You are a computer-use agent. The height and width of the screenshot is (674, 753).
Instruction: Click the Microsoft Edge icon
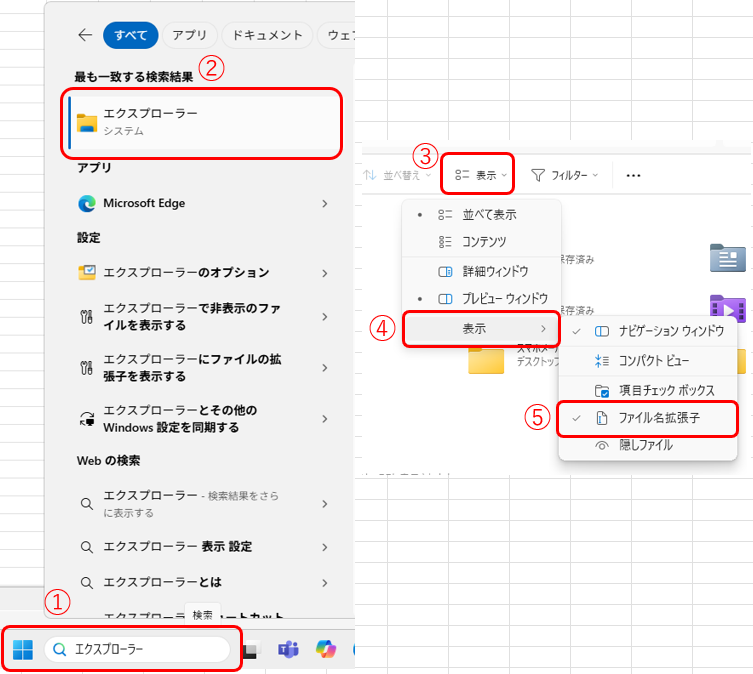[x=87, y=204]
